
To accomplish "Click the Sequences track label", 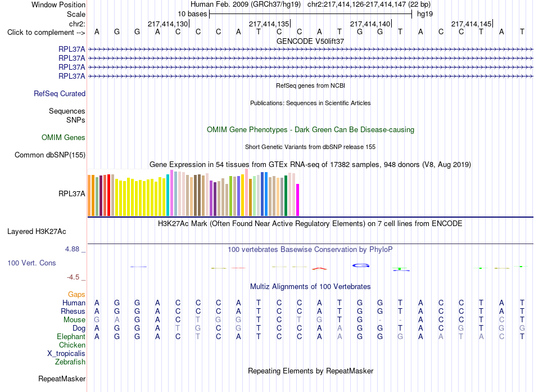I will pos(67,111).
